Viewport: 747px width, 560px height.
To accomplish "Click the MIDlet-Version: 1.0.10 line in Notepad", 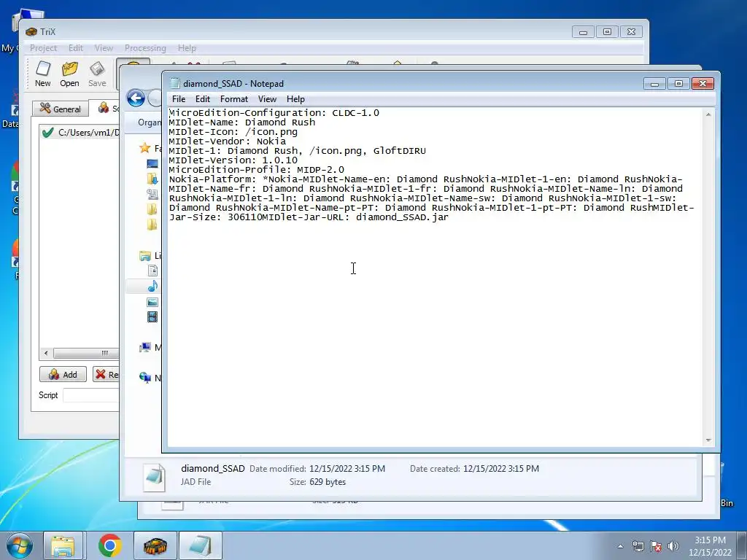I will coord(233,160).
